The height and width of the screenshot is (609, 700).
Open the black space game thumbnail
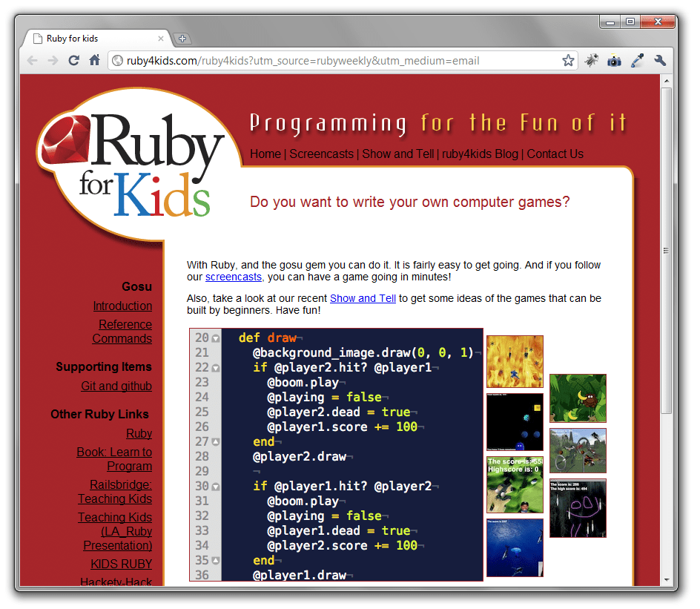[515, 422]
